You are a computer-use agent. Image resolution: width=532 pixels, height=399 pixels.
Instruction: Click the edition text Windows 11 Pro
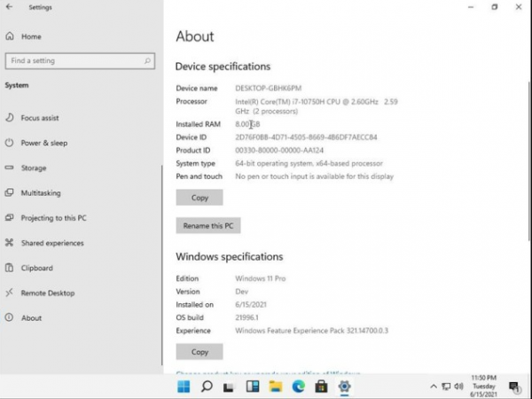(x=261, y=278)
